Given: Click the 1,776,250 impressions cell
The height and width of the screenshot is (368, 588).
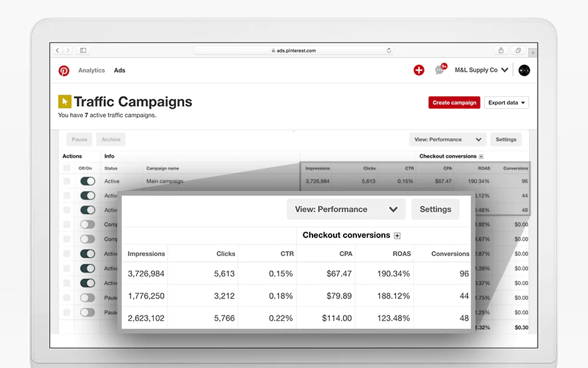Looking at the screenshot, I should tap(146, 296).
